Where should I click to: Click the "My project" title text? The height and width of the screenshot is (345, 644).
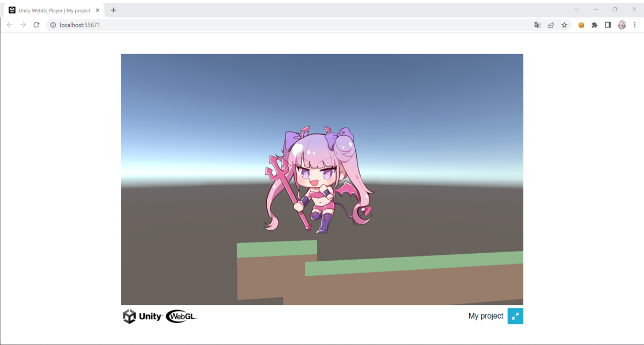tap(486, 316)
